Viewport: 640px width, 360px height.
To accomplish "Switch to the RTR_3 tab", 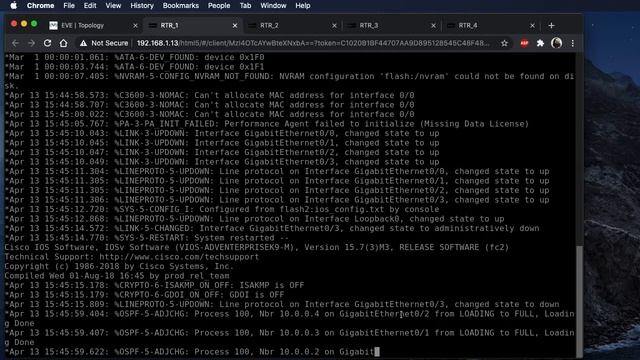I will point(392,25).
